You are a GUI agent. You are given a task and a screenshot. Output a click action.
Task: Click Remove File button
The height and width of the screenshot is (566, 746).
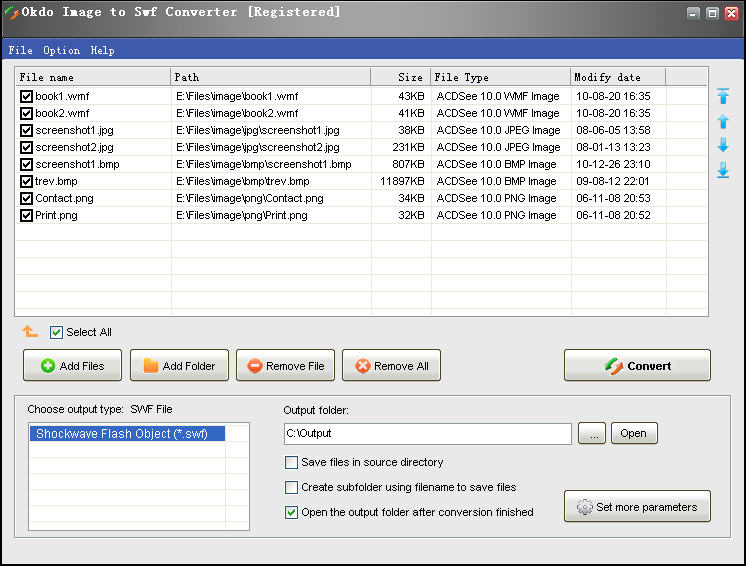[285, 366]
